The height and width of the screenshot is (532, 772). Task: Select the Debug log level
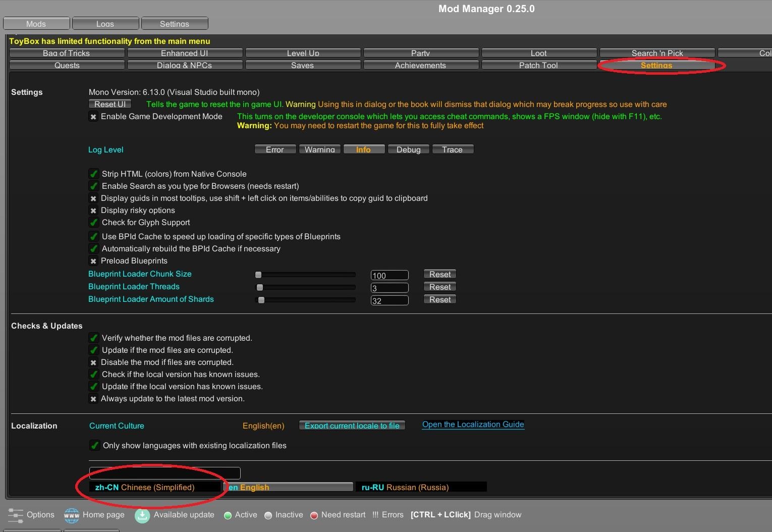[408, 149]
